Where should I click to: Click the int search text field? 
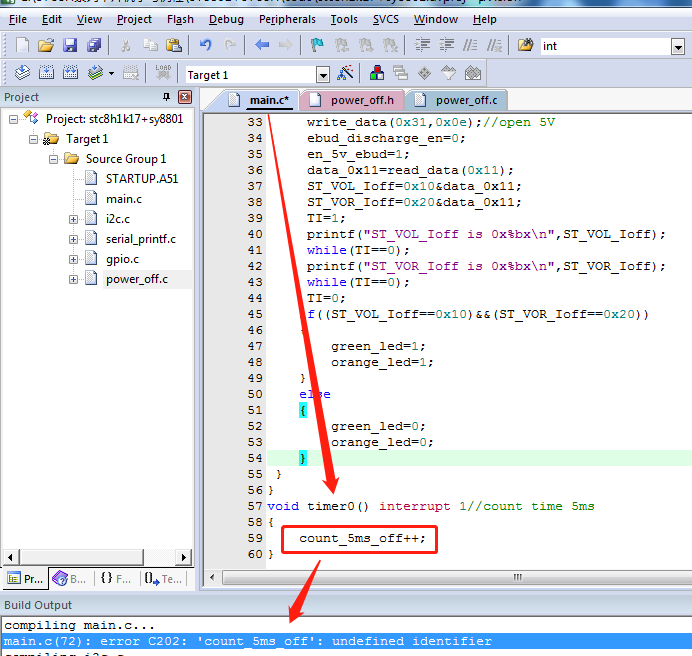coord(606,46)
